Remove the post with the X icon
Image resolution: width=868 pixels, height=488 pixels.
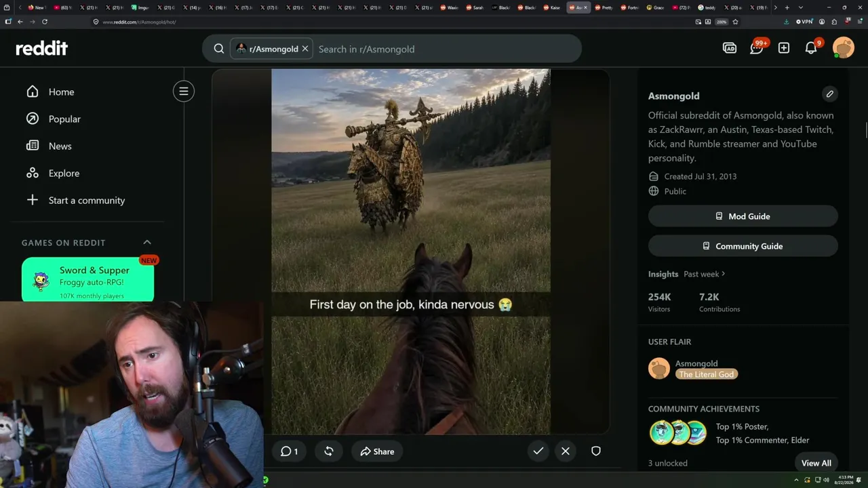click(566, 451)
